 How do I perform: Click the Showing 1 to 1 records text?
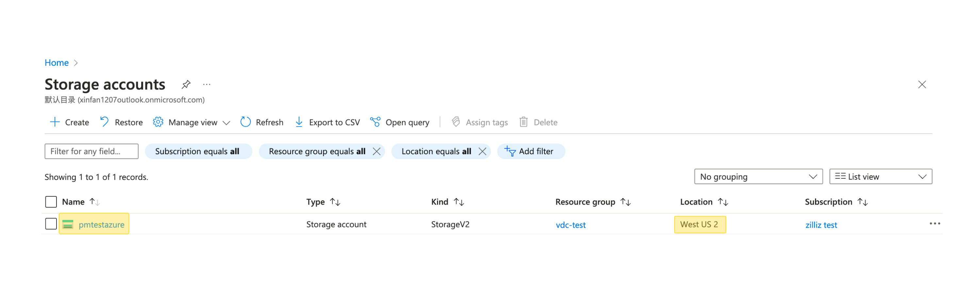tap(96, 177)
